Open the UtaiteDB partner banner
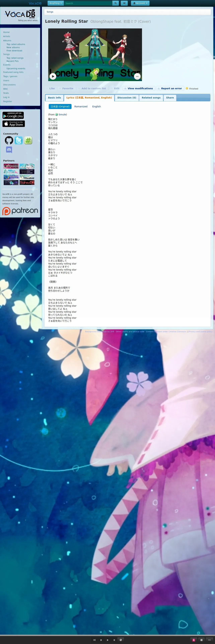215x644 pixels. [11, 166]
